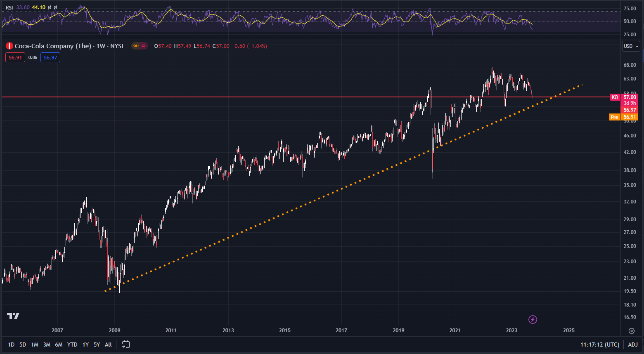This screenshot has height=354, width=644.
Task: Select the All time range
Action: pos(108,345)
